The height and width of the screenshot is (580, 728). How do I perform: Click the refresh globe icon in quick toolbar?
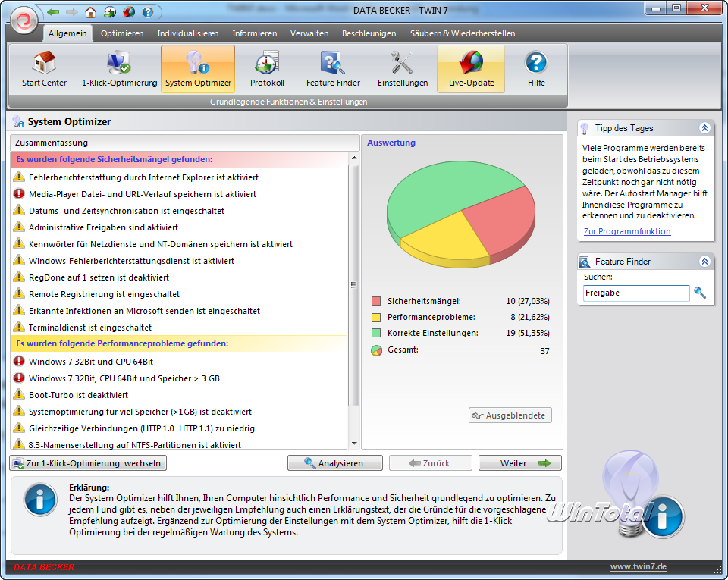pyautogui.click(x=109, y=11)
